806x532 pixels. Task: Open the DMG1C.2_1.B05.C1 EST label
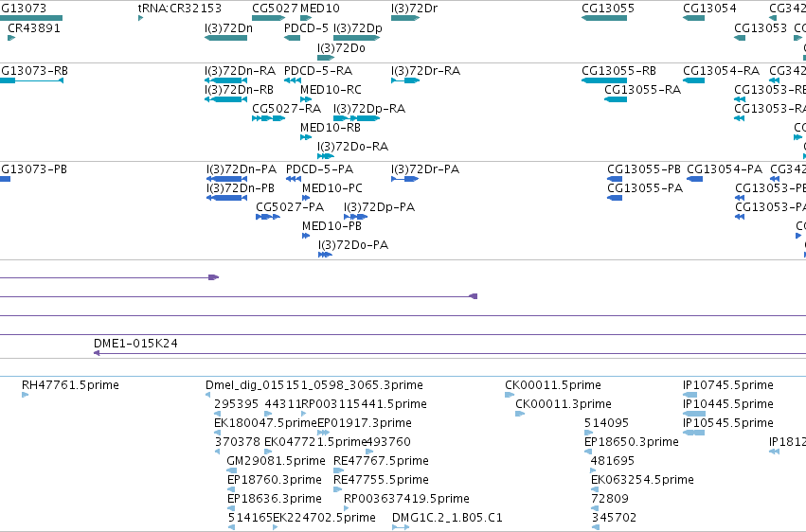447,518
